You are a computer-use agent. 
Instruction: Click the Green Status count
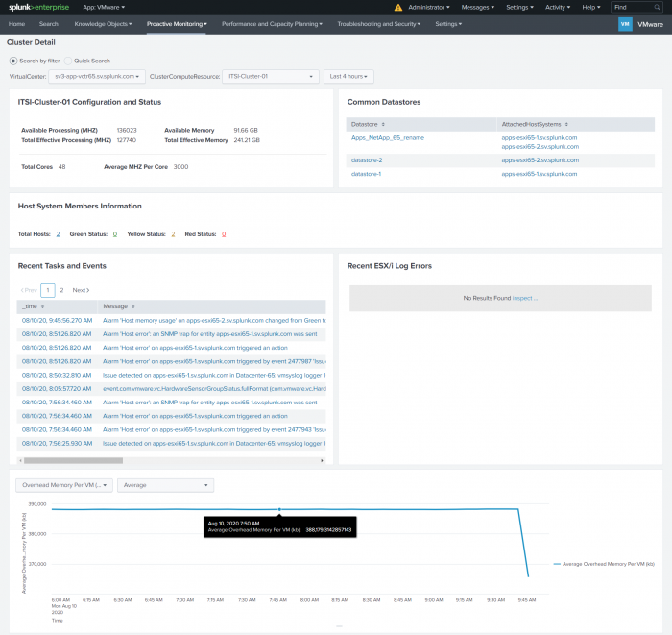(115, 234)
